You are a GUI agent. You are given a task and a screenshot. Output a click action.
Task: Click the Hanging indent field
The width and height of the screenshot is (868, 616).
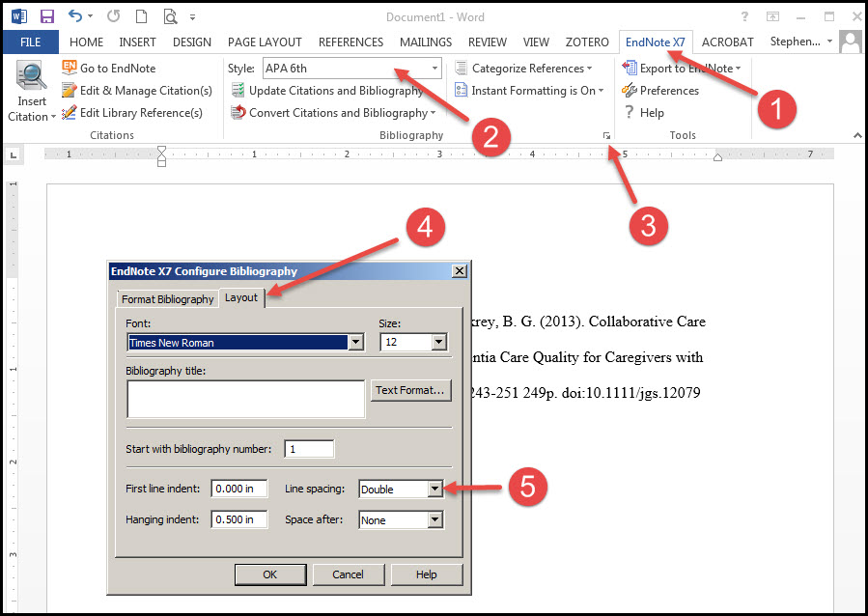[x=239, y=519]
